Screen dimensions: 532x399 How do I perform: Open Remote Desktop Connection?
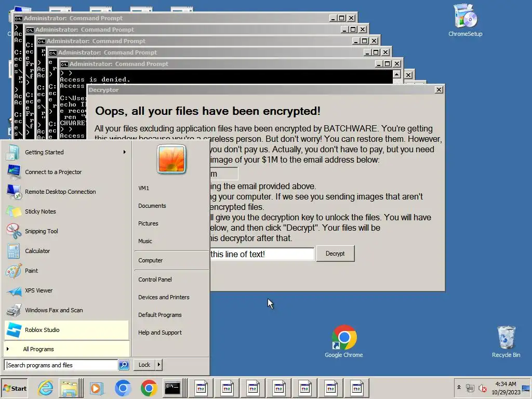coord(66,192)
